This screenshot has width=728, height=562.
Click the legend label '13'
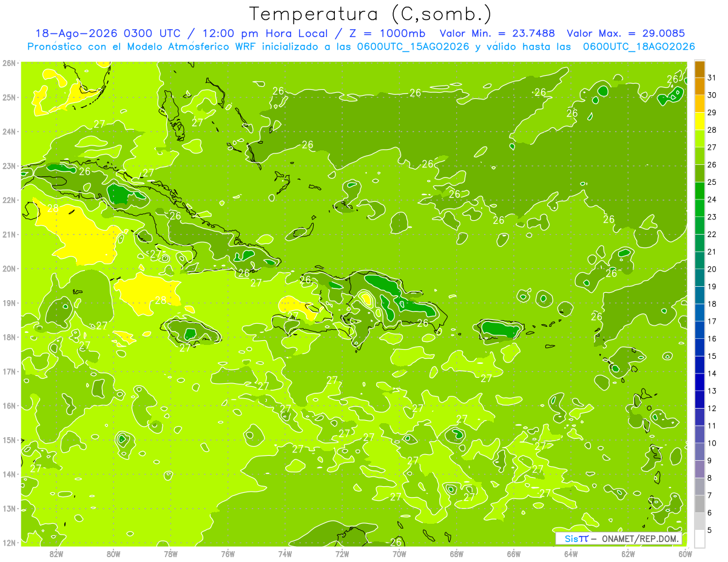coord(712,391)
